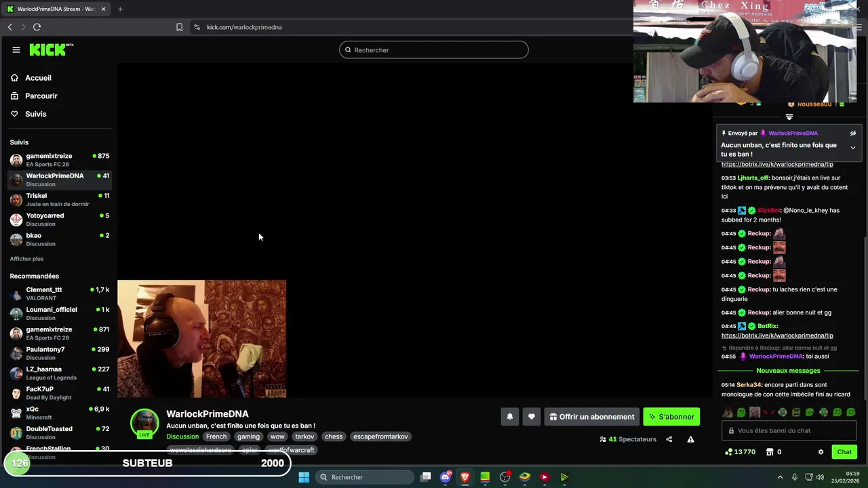Click the green S'abonner button
The height and width of the screenshot is (488, 868).
click(671, 417)
